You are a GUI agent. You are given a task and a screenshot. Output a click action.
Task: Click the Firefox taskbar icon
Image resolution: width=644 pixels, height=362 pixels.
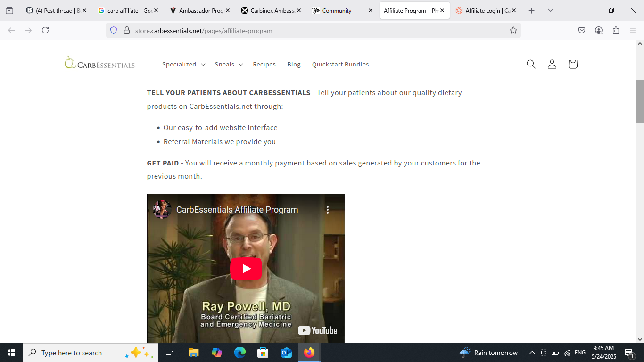coord(309,353)
